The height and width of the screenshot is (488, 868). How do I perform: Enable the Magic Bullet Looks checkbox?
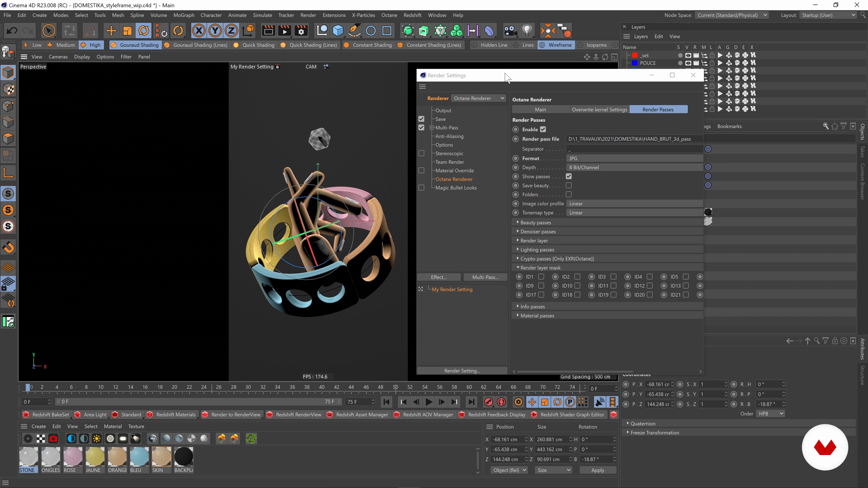click(x=421, y=188)
